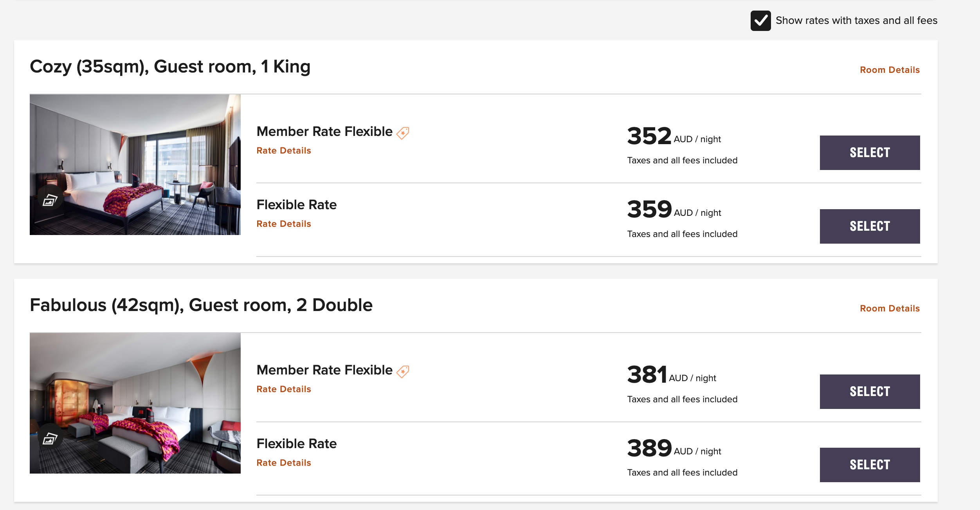Open photo gallery icon on Fabulous room image
Image resolution: width=980 pixels, height=510 pixels.
tap(50, 439)
